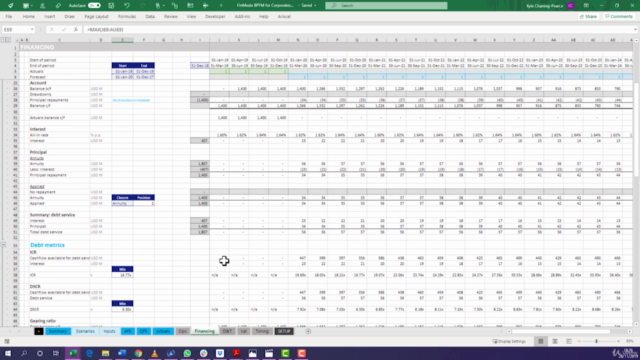Screen dimensions: 640x360
Task: Open Adobe Acrobat from the taskbar
Action: [x=236, y=353]
